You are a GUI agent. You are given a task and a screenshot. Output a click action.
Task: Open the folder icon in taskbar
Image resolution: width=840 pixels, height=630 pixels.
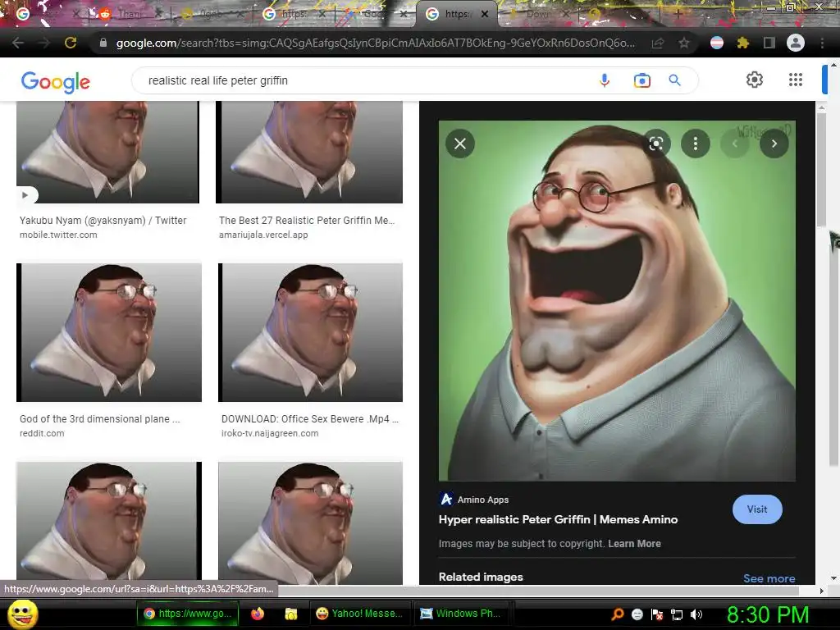291,614
